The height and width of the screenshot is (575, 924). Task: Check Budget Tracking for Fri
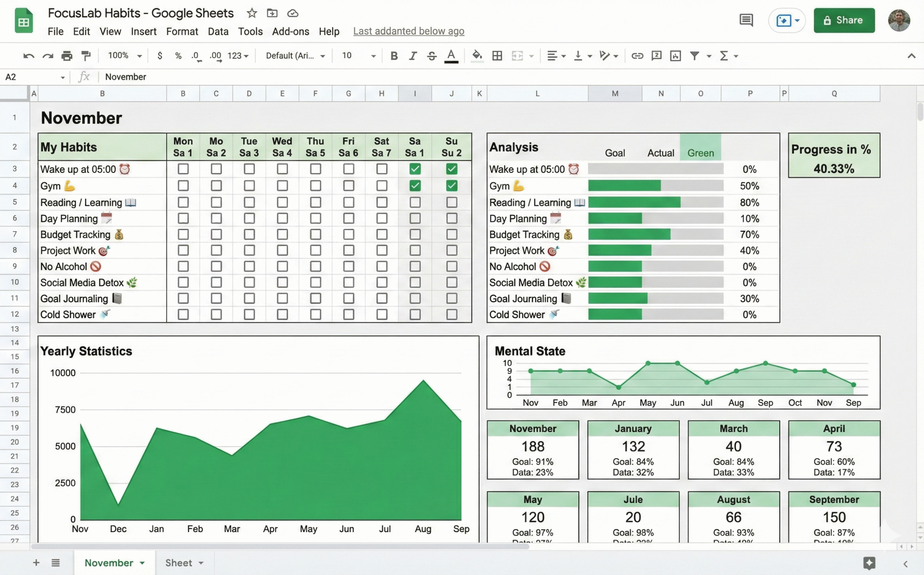click(x=348, y=234)
